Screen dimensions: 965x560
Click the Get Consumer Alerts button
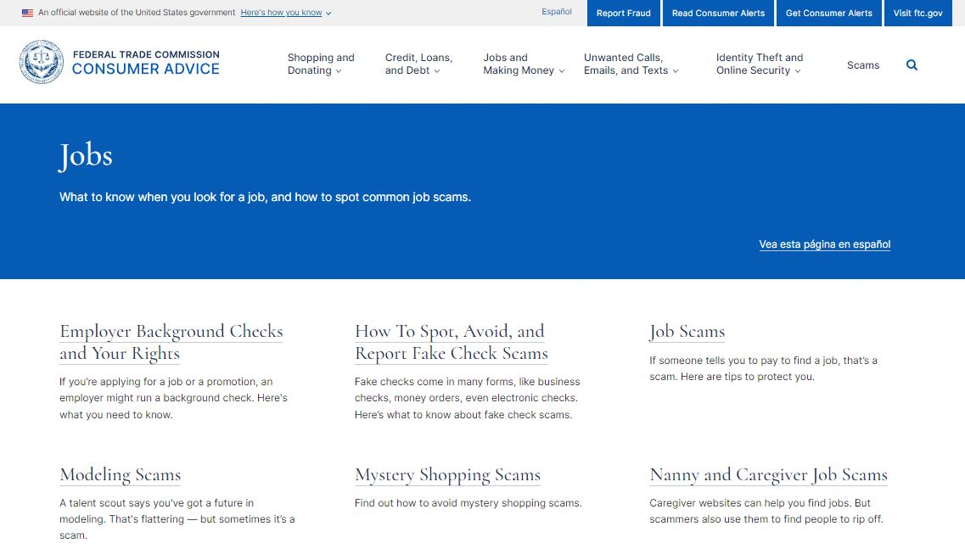829,13
